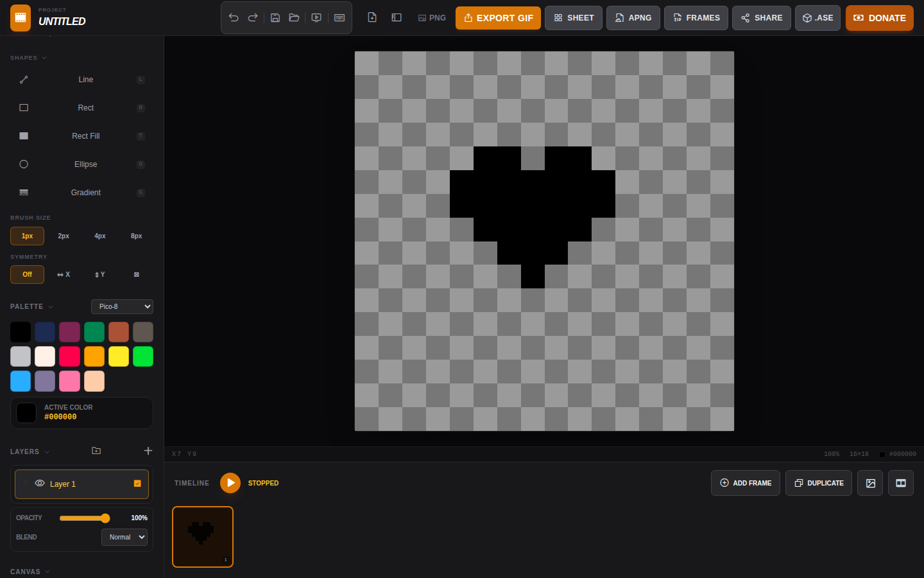Screen dimensions: 924x578
Task: Expand the Canvas section
Action: 30,572
